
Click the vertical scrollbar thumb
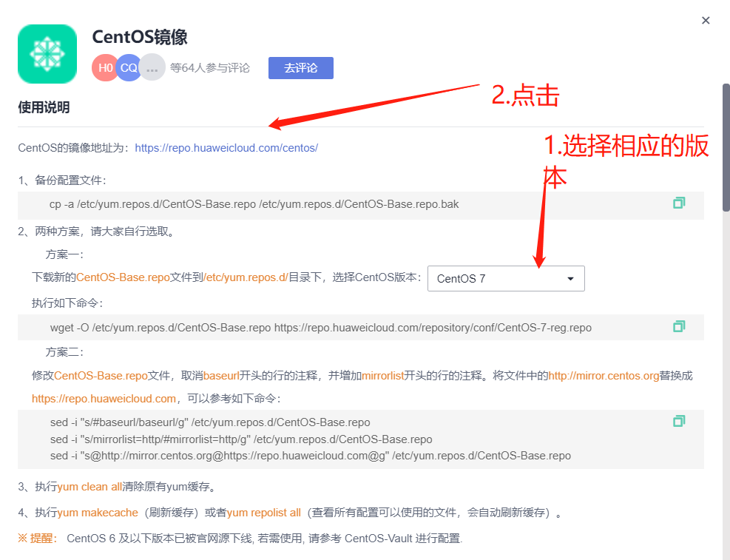coord(726,148)
